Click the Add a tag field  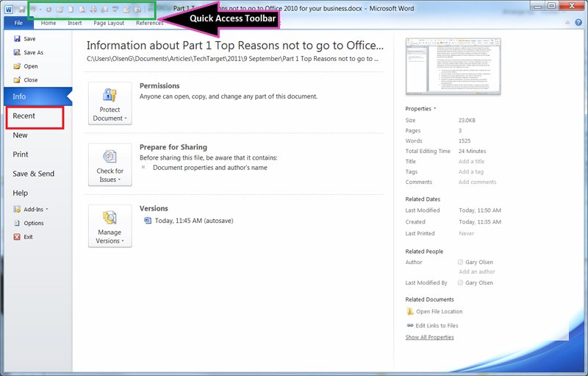coord(471,171)
